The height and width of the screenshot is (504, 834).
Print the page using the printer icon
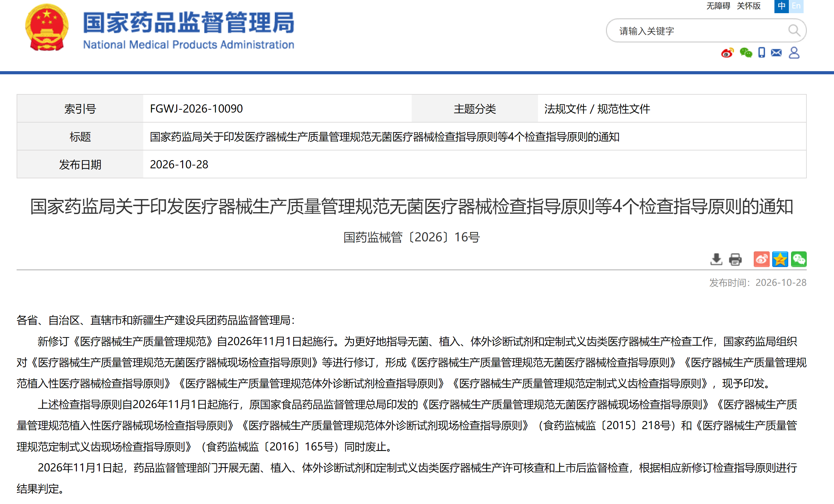click(735, 260)
